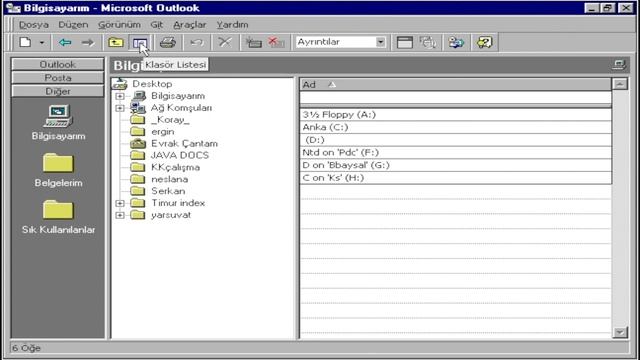Click the icon at right of folder banner
The width and height of the screenshot is (640, 360).
(x=619, y=65)
